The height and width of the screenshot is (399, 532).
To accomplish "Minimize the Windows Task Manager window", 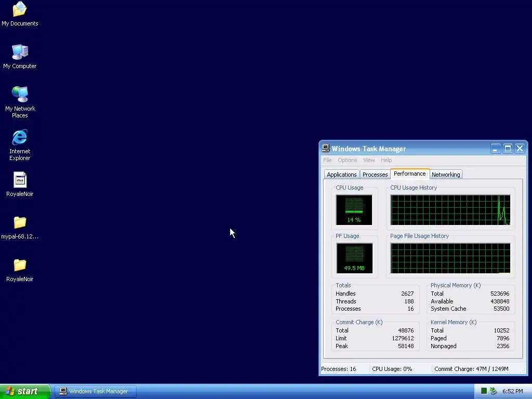I will pyautogui.click(x=495, y=148).
